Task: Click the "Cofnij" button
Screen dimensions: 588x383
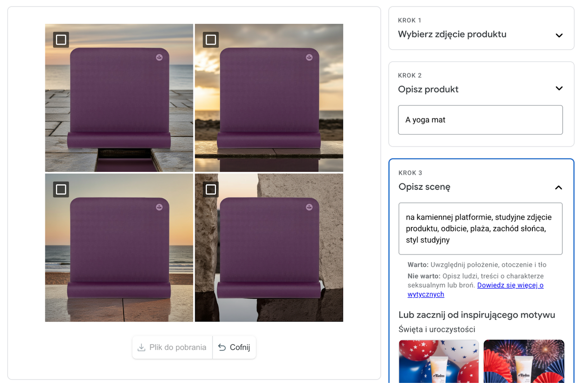Action: pyautogui.click(x=234, y=348)
